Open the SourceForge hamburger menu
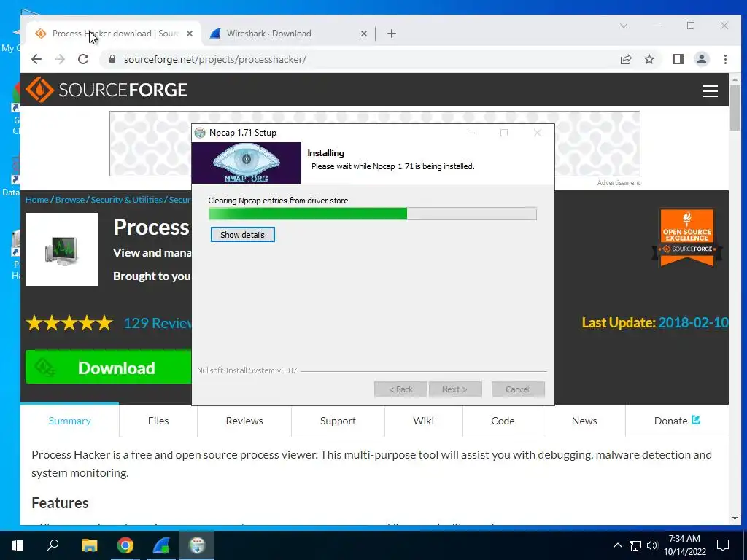The width and height of the screenshot is (747, 560). pyautogui.click(x=711, y=90)
